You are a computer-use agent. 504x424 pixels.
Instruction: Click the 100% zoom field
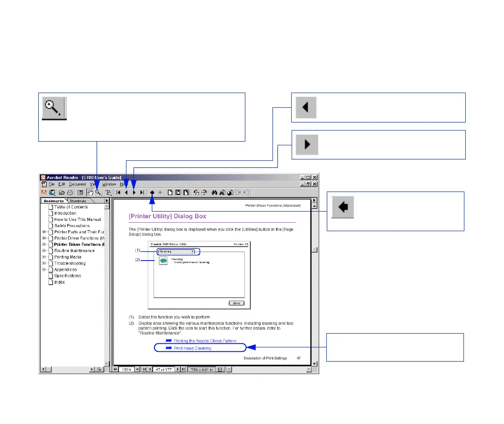tap(126, 369)
